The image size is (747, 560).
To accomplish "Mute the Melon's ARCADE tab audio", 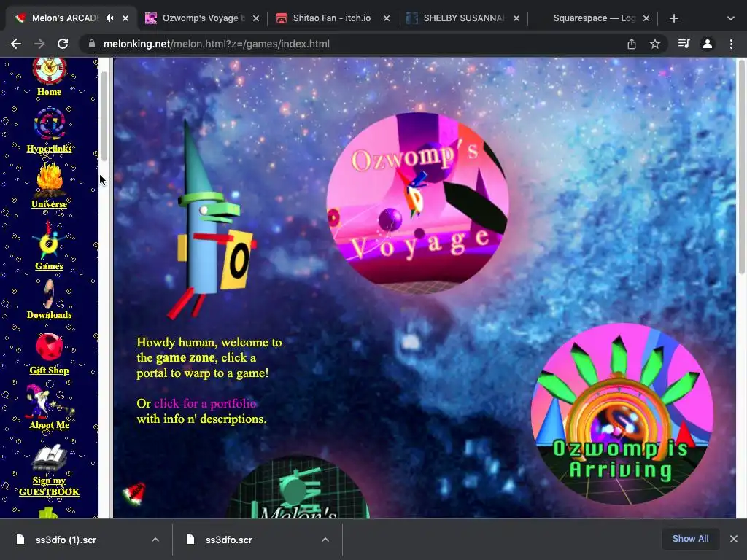I will 109,18.
